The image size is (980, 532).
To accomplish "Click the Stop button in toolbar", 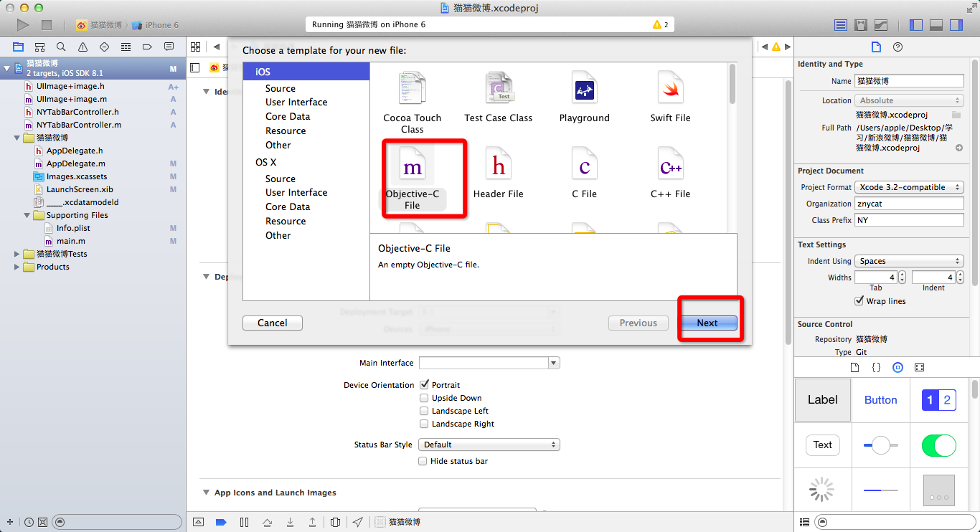I will coord(47,25).
